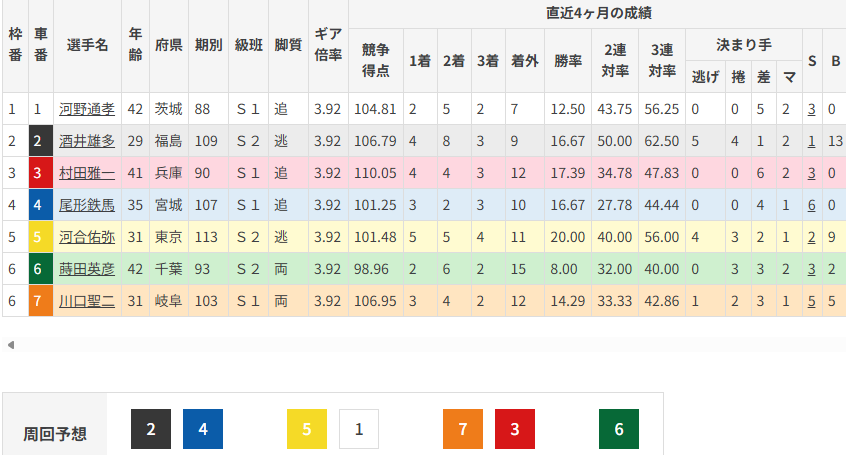Click the 川口聖二 rider name link
The width and height of the screenshot is (846, 455).
[87, 301]
